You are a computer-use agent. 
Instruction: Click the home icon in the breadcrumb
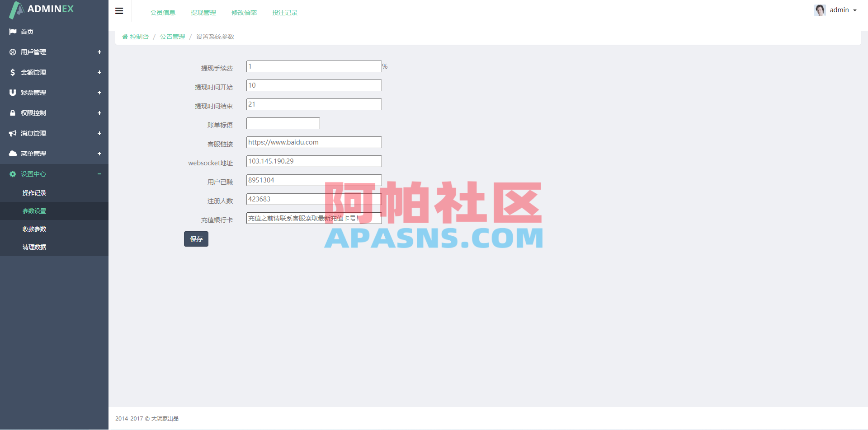pyautogui.click(x=125, y=37)
